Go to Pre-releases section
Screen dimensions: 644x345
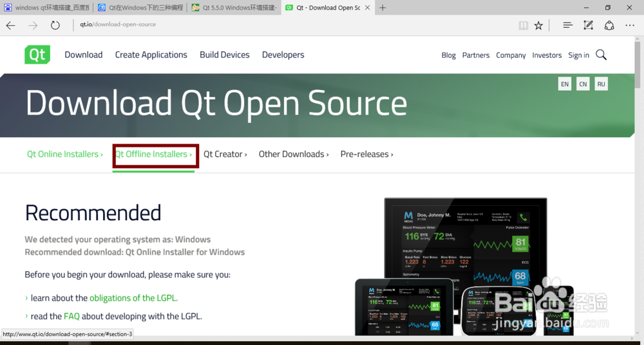367,154
